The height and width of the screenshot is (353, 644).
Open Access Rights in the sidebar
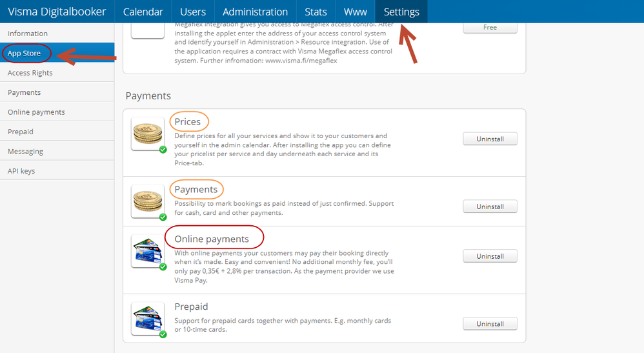click(57, 73)
